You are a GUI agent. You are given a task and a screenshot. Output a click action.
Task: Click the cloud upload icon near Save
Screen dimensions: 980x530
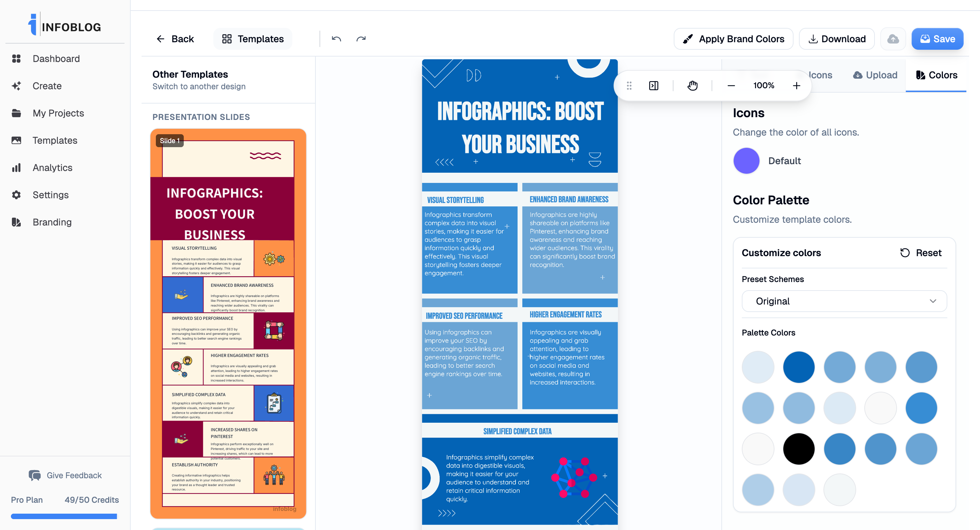click(893, 38)
